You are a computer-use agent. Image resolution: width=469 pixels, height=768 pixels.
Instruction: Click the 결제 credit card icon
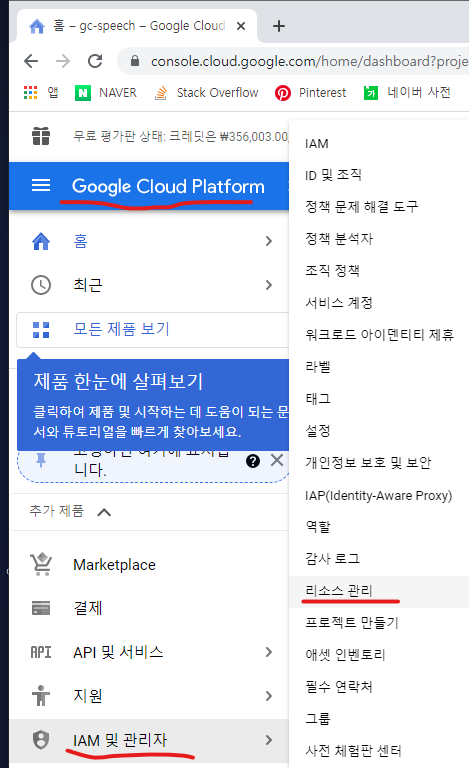click(x=41, y=608)
